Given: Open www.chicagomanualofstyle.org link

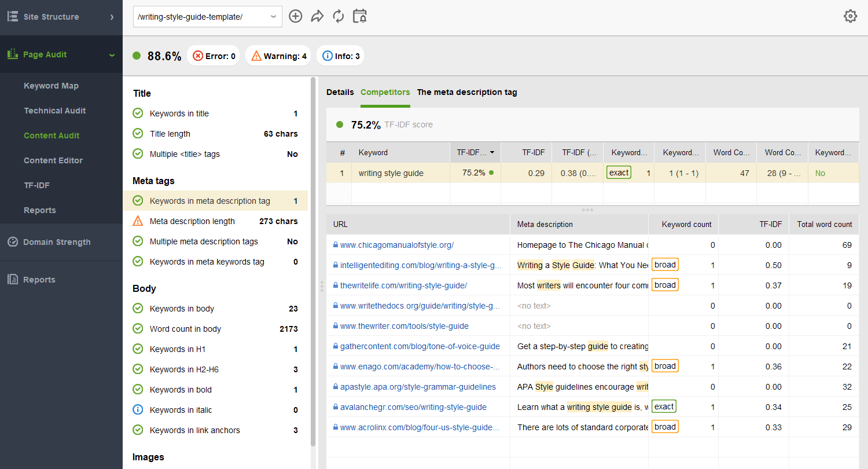Looking at the screenshot, I should pyautogui.click(x=397, y=245).
